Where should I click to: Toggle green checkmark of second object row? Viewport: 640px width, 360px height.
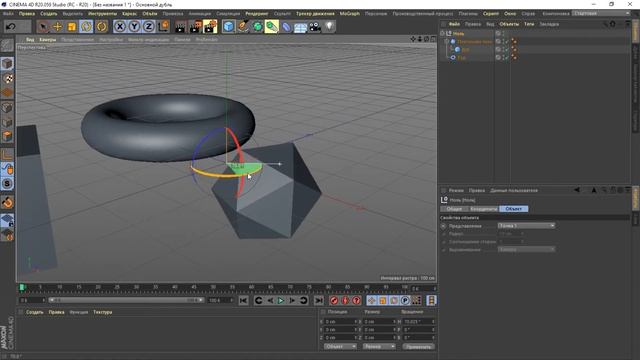[x=507, y=41]
